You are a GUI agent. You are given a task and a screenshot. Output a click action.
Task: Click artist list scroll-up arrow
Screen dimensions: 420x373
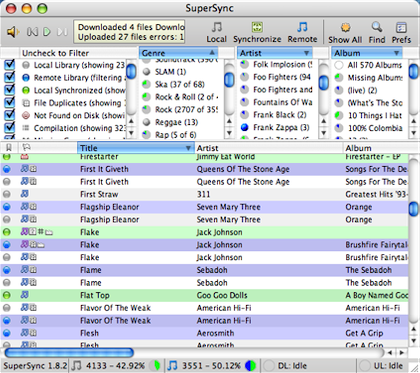click(323, 121)
